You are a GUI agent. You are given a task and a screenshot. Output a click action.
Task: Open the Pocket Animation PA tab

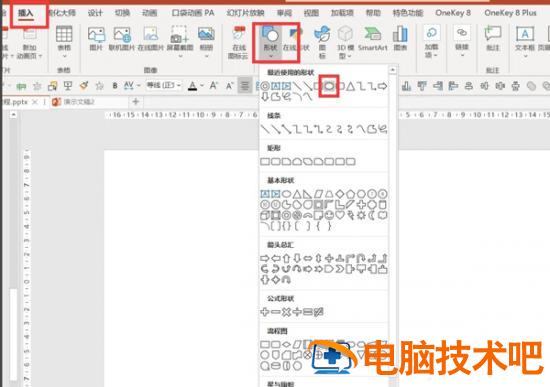193,13
